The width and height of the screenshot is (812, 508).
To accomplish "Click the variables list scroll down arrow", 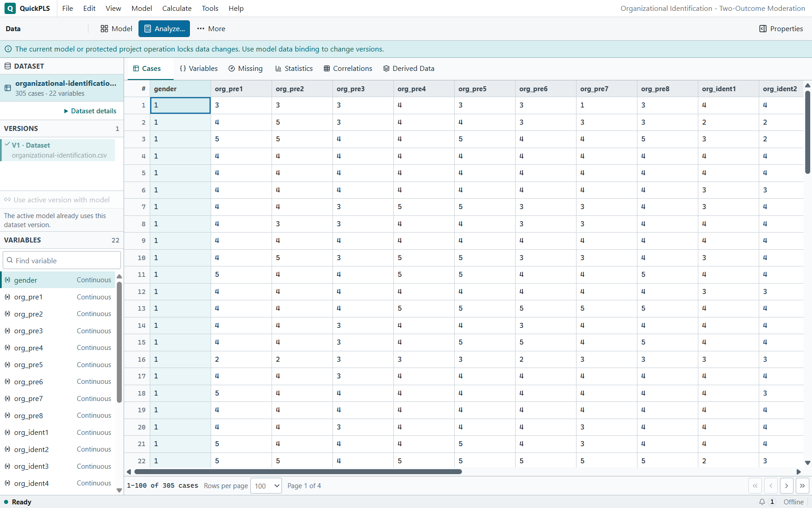I will (119, 490).
